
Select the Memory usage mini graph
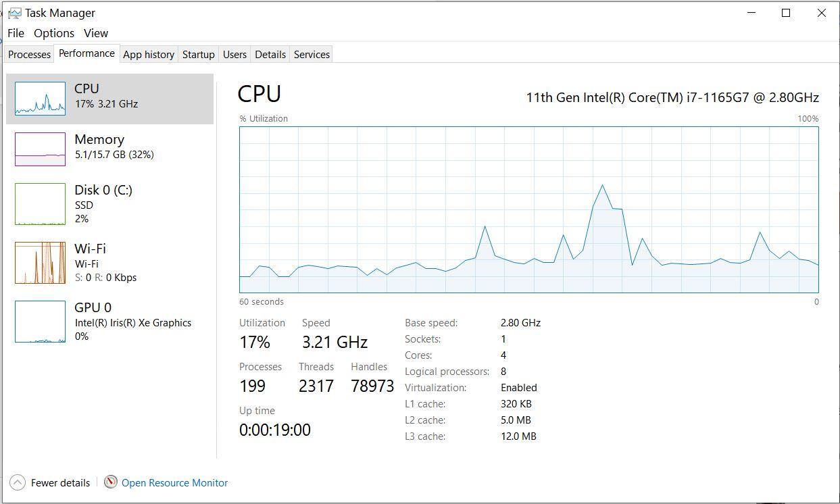(x=40, y=149)
